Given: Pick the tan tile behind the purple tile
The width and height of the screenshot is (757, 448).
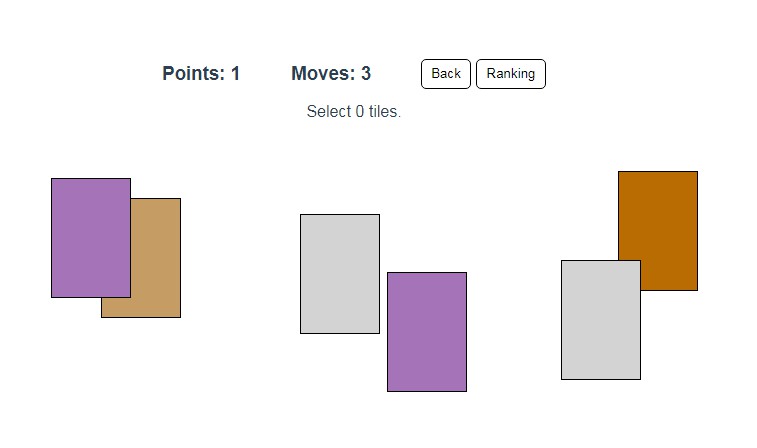Looking at the screenshot, I should [156, 260].
